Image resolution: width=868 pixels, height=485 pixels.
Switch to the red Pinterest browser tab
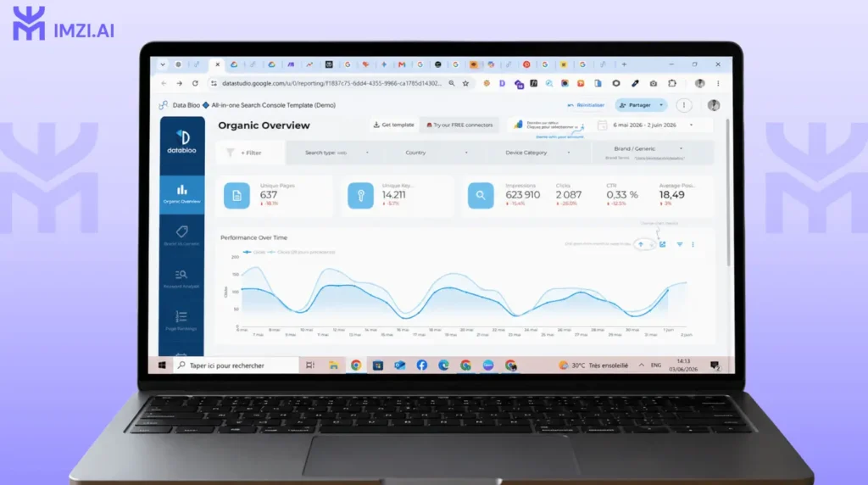526,64
